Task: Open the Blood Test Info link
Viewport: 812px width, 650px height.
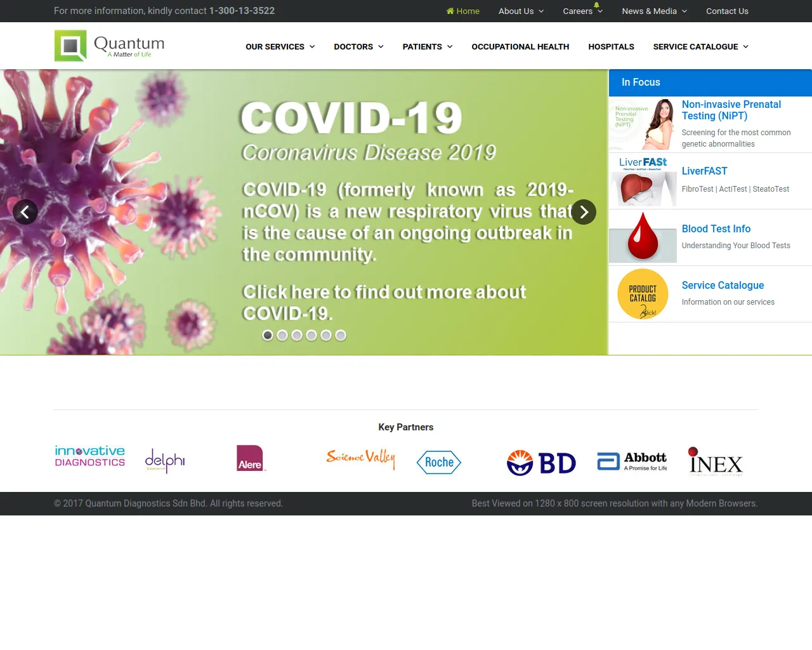Action: coord(716,229)
